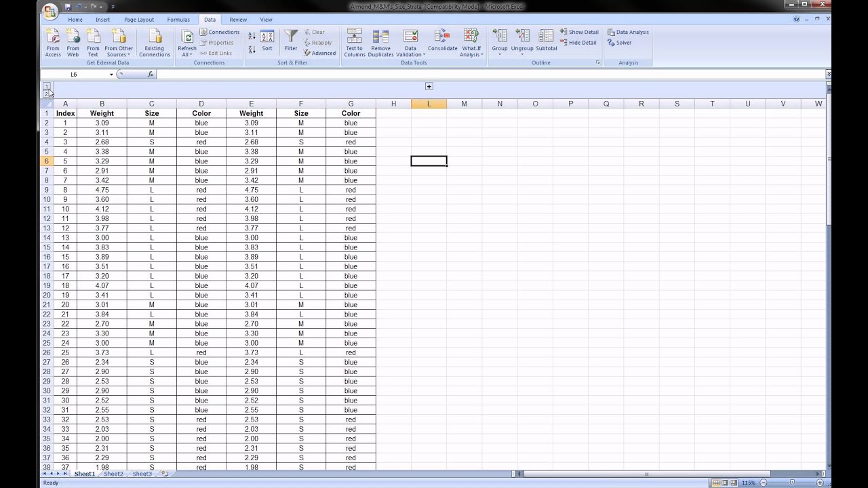Click Insert Worksheet tab icon
Viewport: 868px width, 488px height.
(165, 474)
